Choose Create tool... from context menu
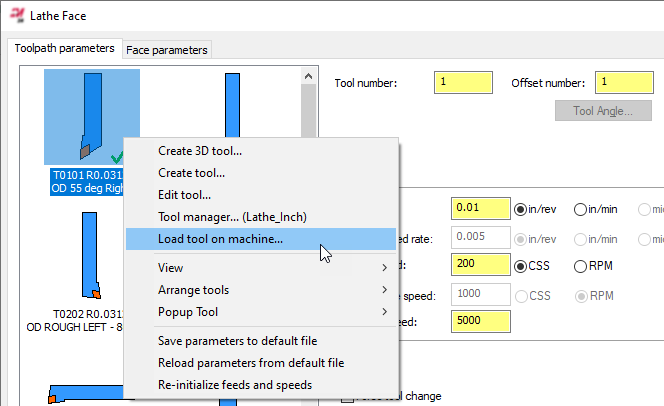This screenshot has width=664, height=406. pyautogui.click(x=262, y=173)
